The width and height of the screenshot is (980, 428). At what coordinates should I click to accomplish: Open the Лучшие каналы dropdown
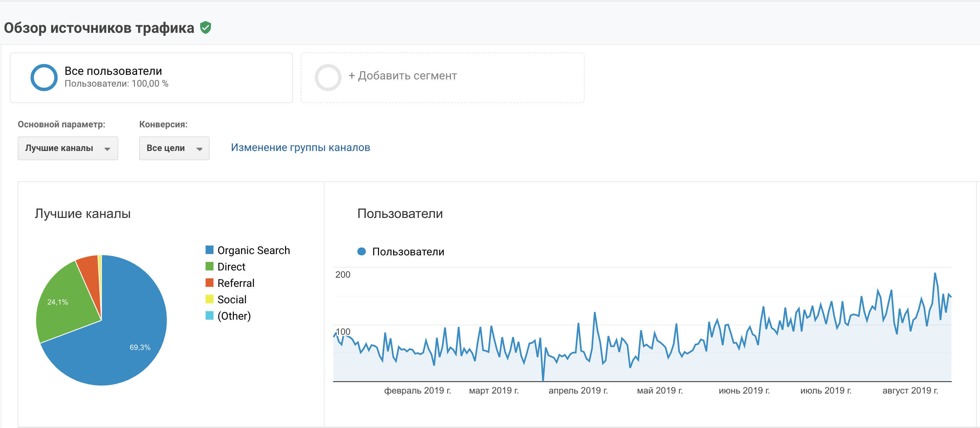(67, 148)
